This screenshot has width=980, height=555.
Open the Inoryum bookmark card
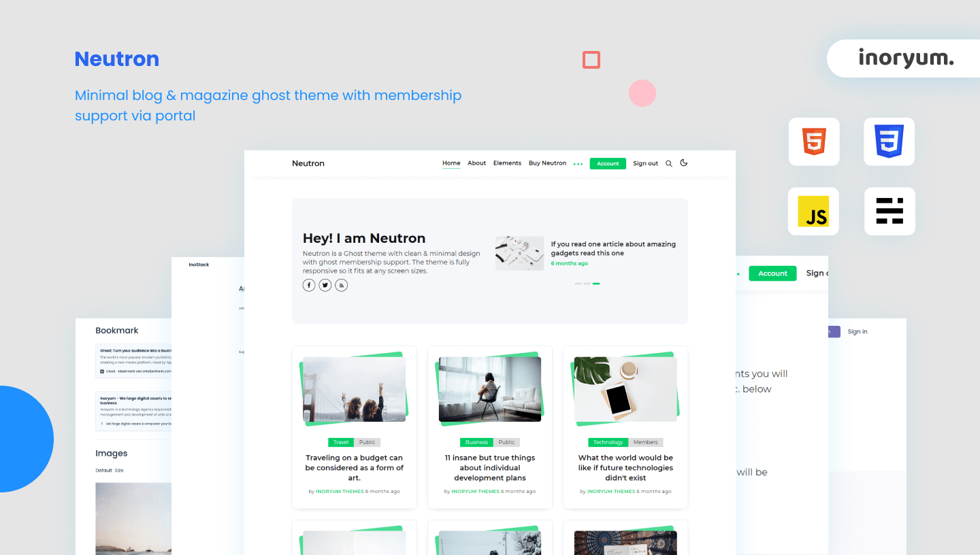point(133,411)
